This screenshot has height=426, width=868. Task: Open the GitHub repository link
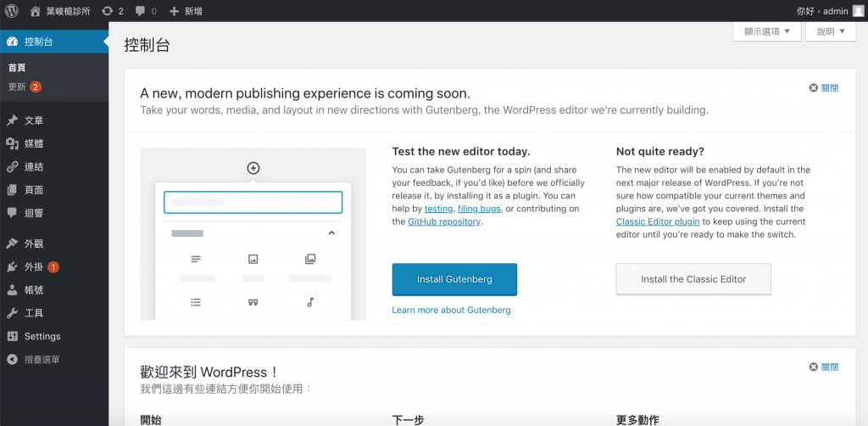[444, 221]
